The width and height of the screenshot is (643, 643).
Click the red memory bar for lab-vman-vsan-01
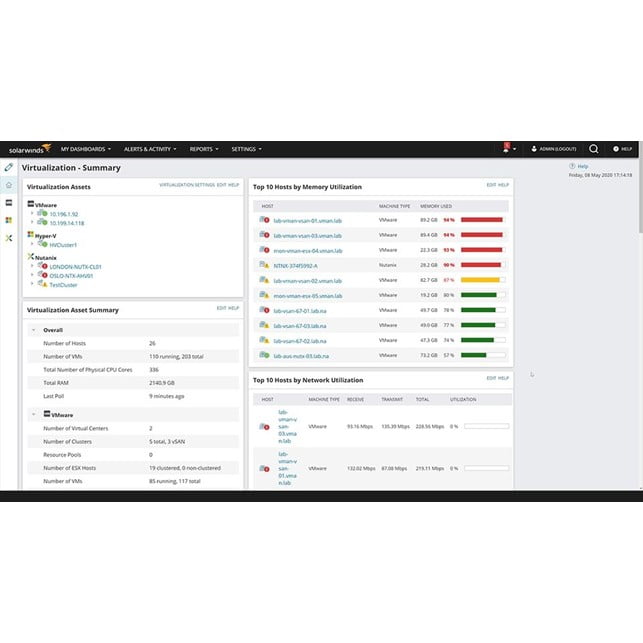point(482,220)
